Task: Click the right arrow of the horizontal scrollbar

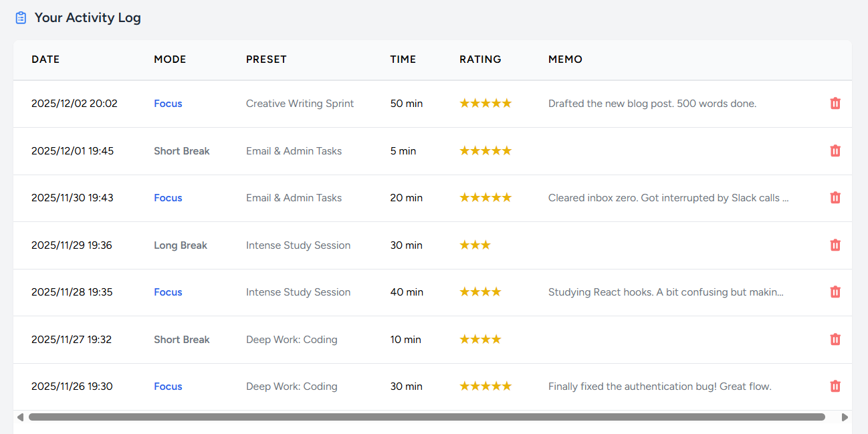Action: point(845,417)
